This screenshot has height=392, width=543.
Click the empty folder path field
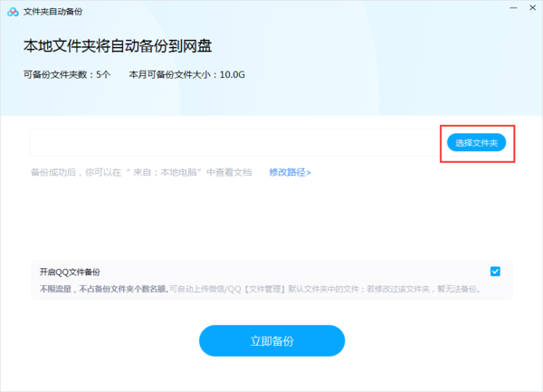pos(235,143)
